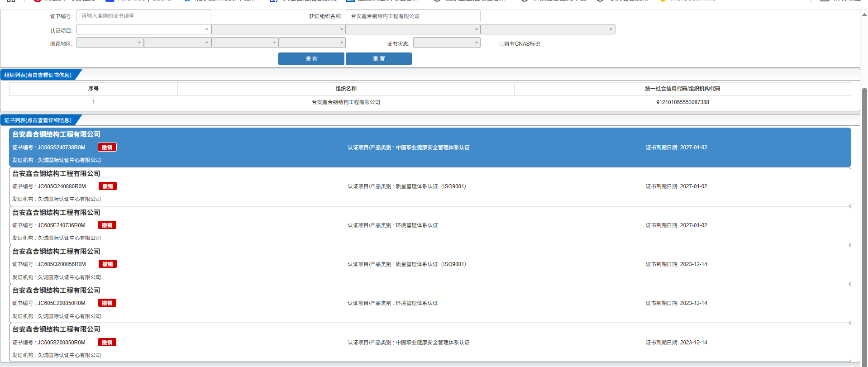The image size is (868, 367).
Task: Enable the 具有CNAS标识 checkbox
Action: pyautogui.click(x=502, y=43)
